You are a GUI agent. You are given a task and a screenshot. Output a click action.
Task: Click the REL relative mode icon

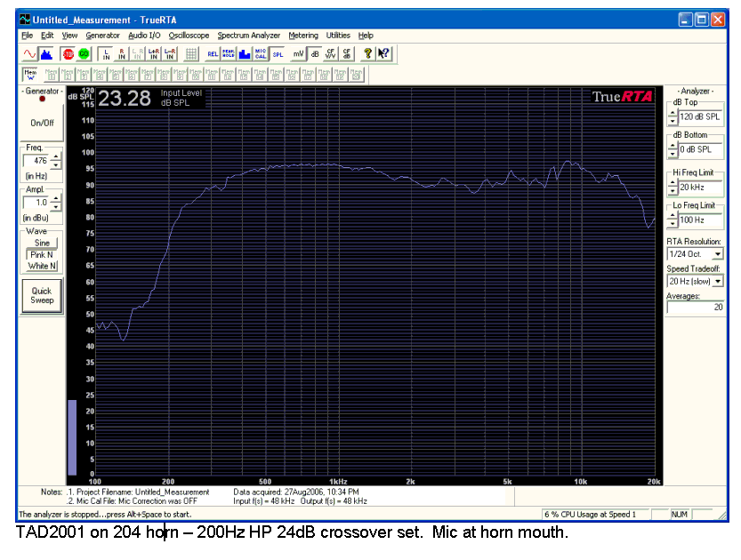[213, 54]
